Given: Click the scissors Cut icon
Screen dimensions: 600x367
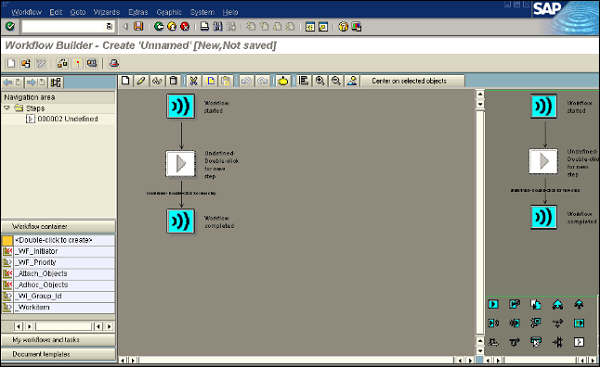Looking at the screenshot, I should click(x=194, y=81).
